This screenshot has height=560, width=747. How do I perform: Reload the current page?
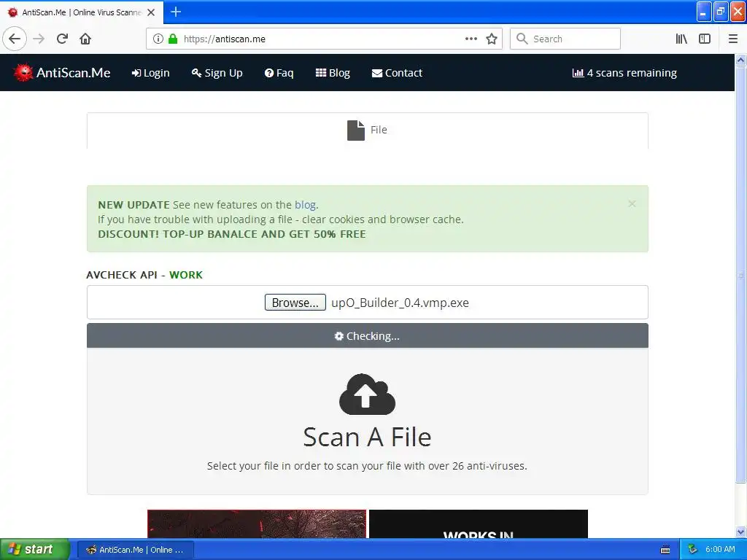62,39
